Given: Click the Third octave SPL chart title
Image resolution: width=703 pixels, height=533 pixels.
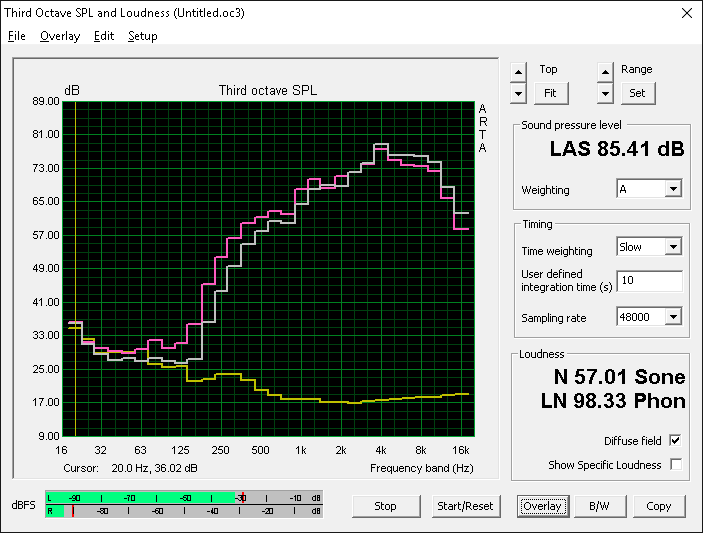Looking at the screenshot, I should coord(268,91).
